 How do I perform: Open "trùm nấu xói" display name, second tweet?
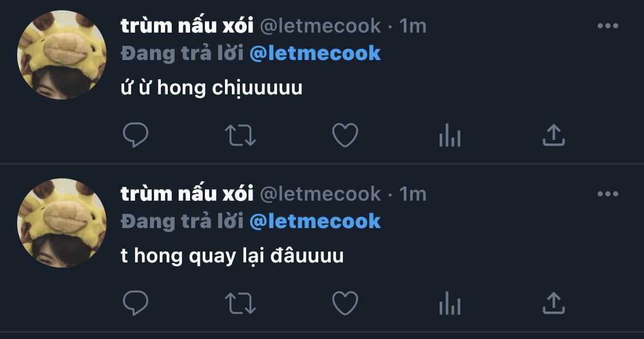(187, 194)
